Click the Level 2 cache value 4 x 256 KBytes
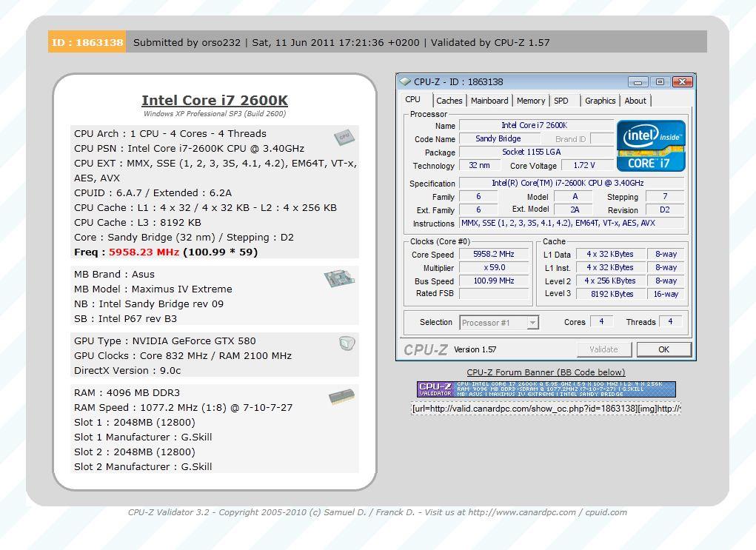This screenshot has width=756, height=550. (610, 281)
